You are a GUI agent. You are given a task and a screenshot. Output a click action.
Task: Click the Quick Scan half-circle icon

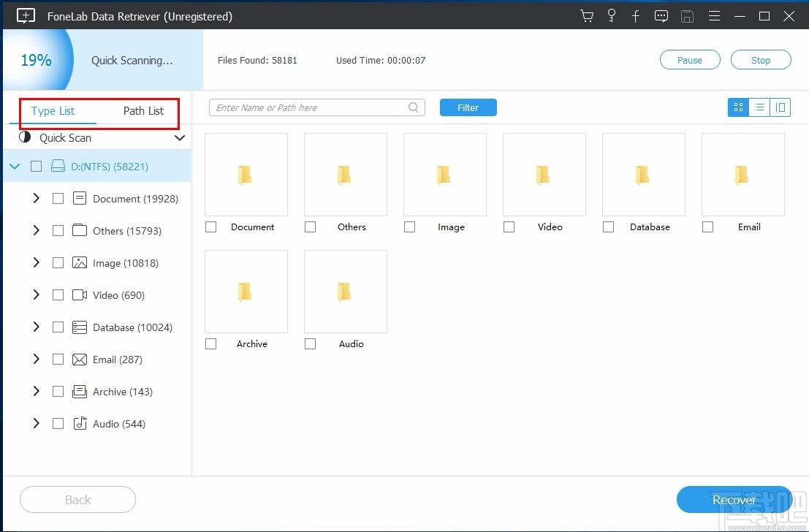point(25,137)
